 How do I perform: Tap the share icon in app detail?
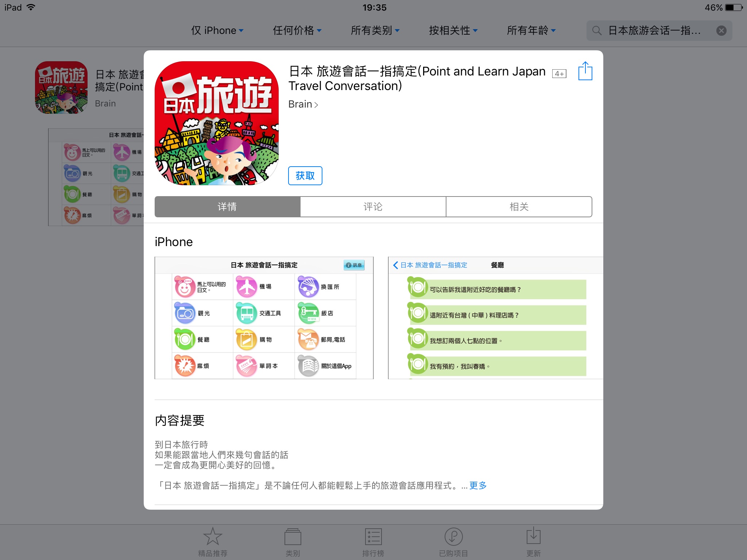point(585,71)
